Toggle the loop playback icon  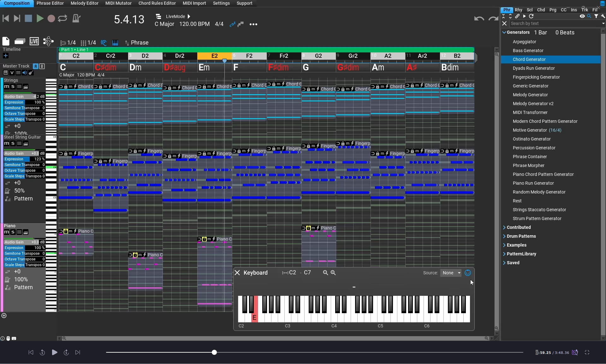tap(62, 18)
